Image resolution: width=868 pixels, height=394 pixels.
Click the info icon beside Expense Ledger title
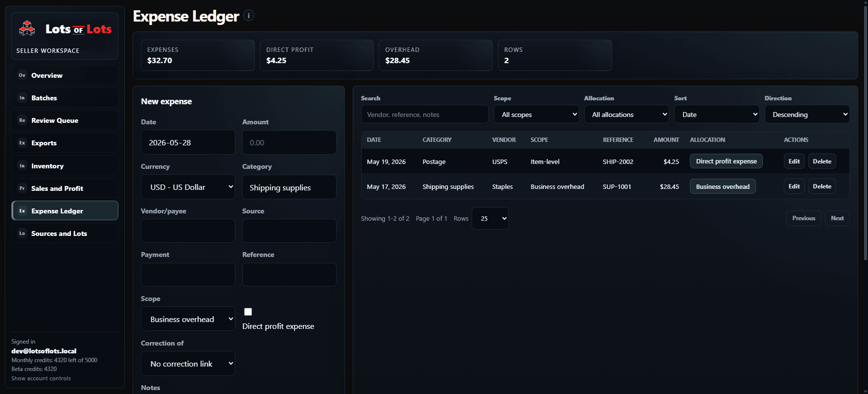pyautogui.click(x=249, y=16)
